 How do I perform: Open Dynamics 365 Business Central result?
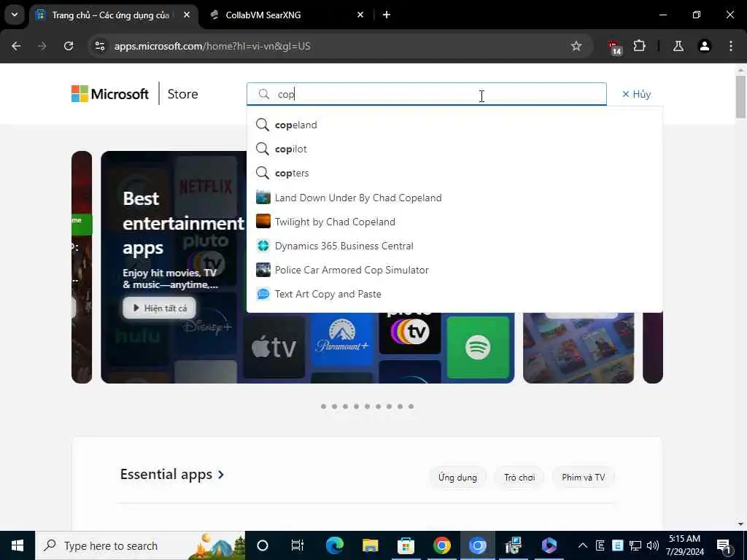pyautogui.click(x=454, y=246)
